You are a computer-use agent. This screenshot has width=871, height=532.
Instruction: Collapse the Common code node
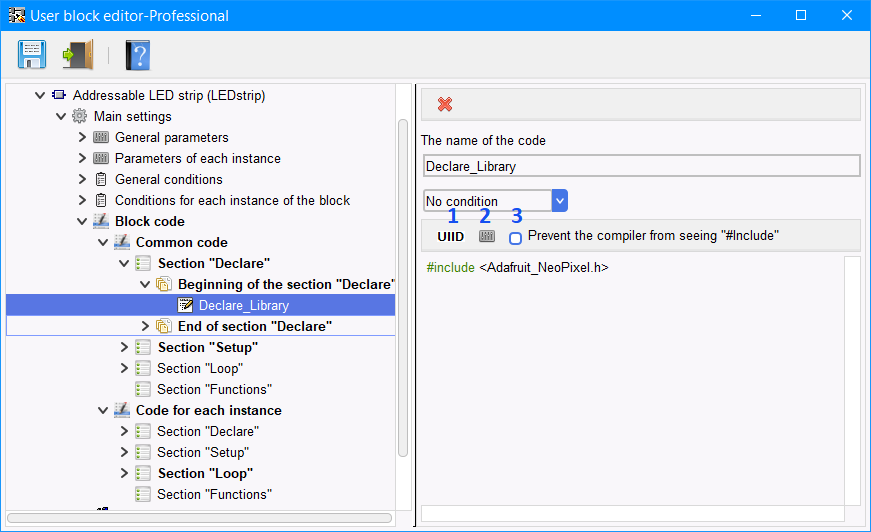coord(103,242)
